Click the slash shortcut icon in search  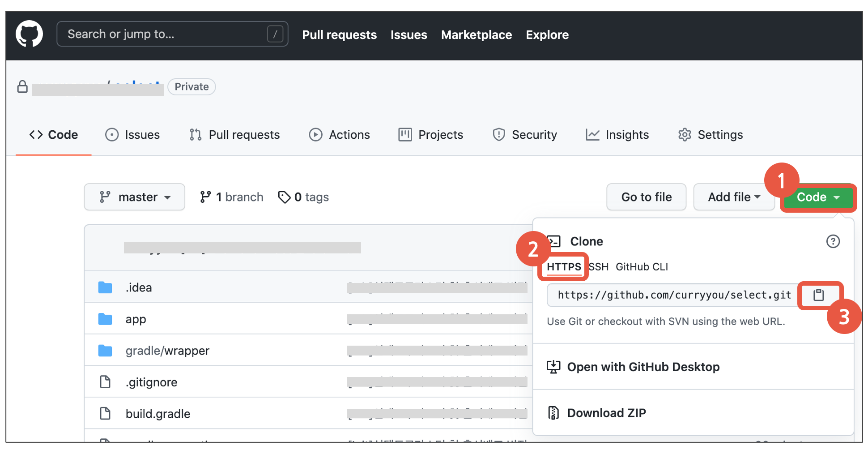coord(275,34)
